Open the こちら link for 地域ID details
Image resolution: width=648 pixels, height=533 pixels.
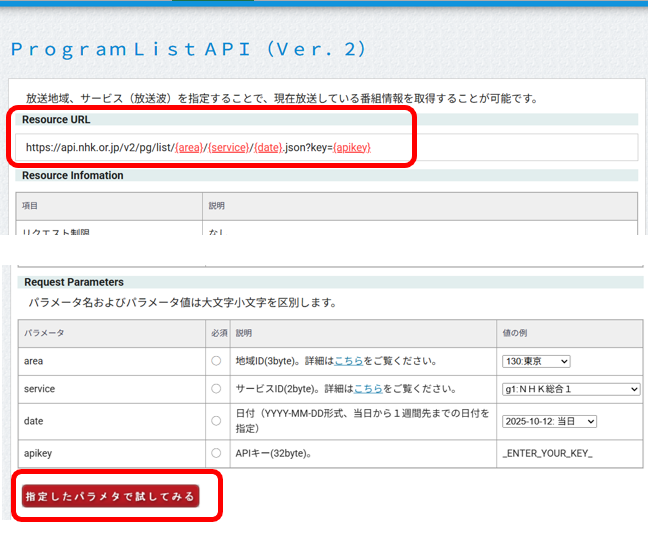pos(348,361)
